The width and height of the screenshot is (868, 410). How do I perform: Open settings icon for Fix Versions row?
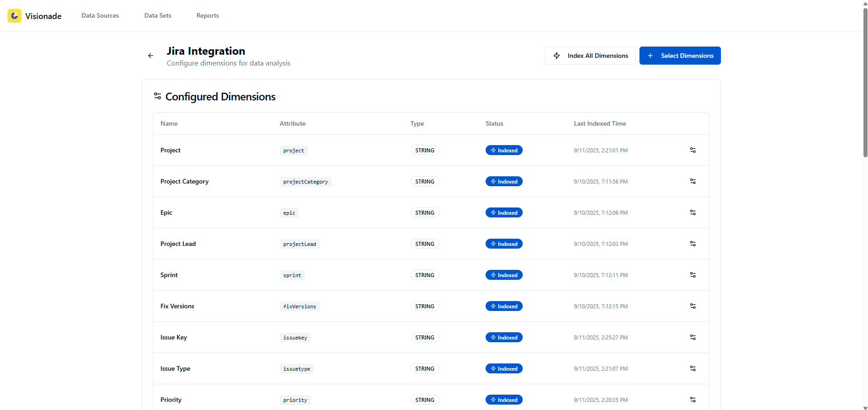[693, 306]
